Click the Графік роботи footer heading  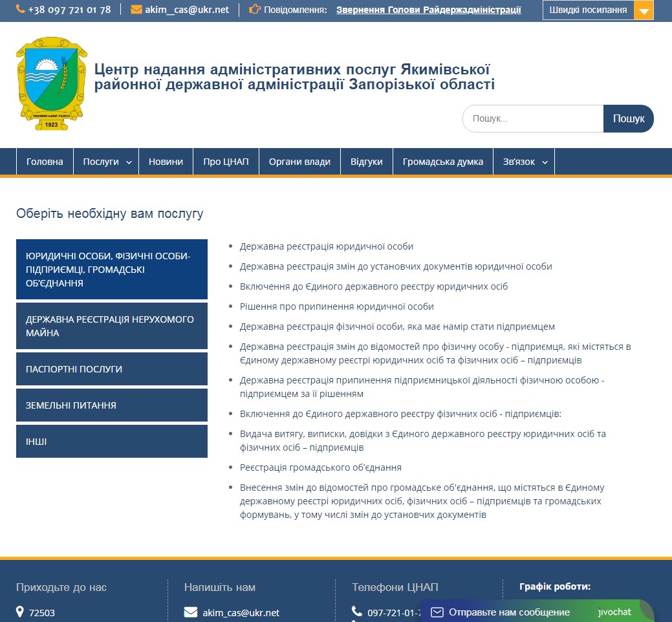(555, 586)
